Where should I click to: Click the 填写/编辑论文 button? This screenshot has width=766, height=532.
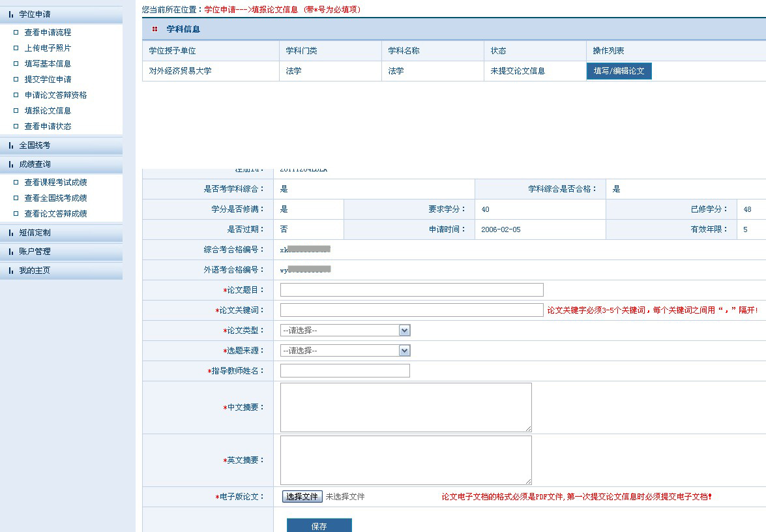point(619,71)
